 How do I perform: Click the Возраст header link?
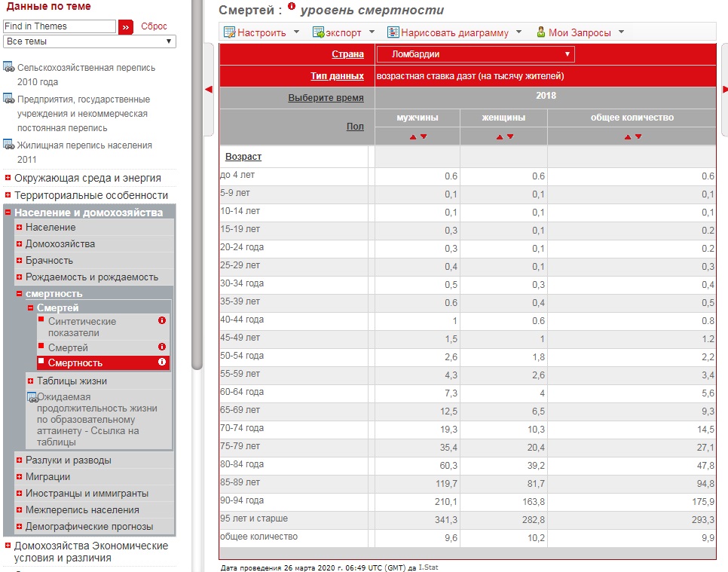(x=243, y=157)
